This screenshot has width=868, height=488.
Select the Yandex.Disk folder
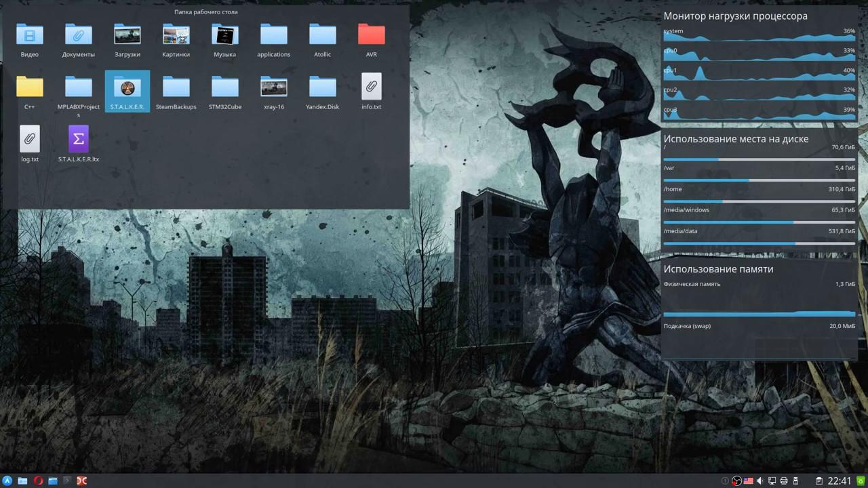coord(323,93)
